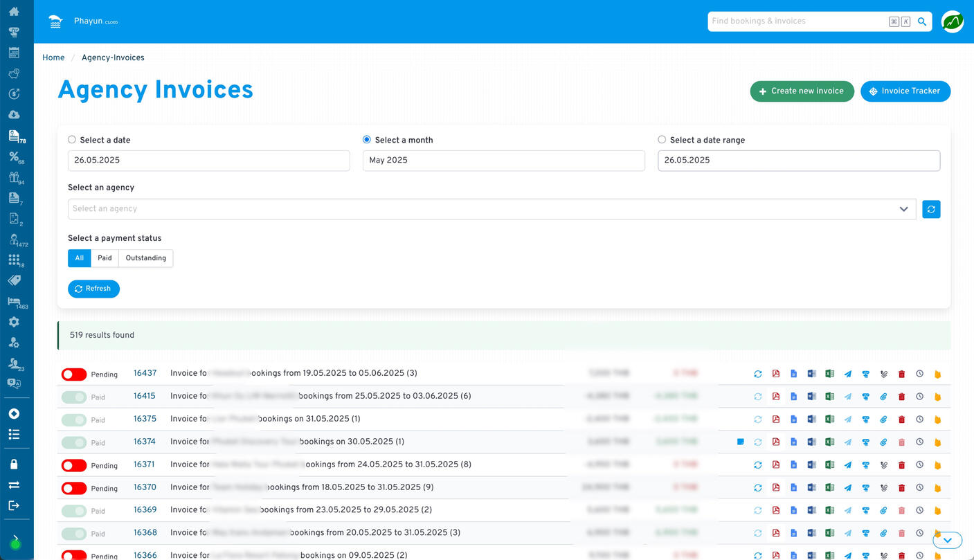Expand the chevron at bottom right corner
974x560 pixels.
[947, 540]
